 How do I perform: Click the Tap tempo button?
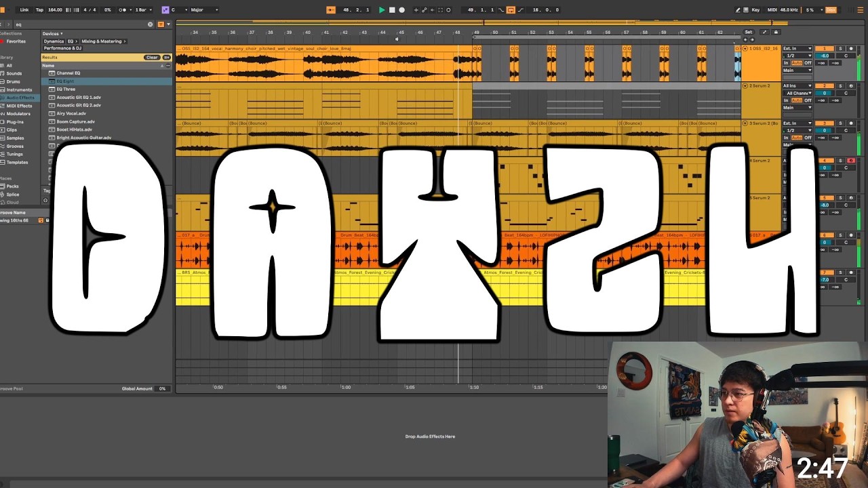(x=39, y=10)
